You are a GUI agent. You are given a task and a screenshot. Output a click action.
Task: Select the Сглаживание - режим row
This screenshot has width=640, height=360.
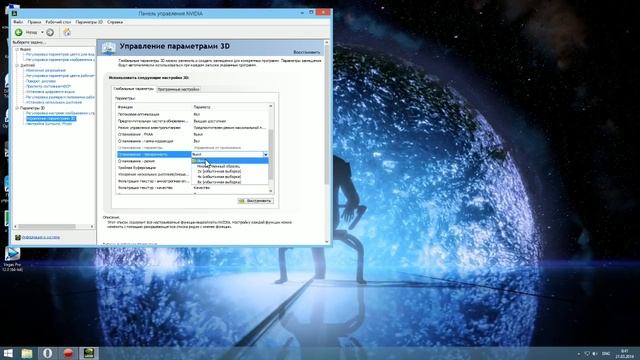coord(154,161)
